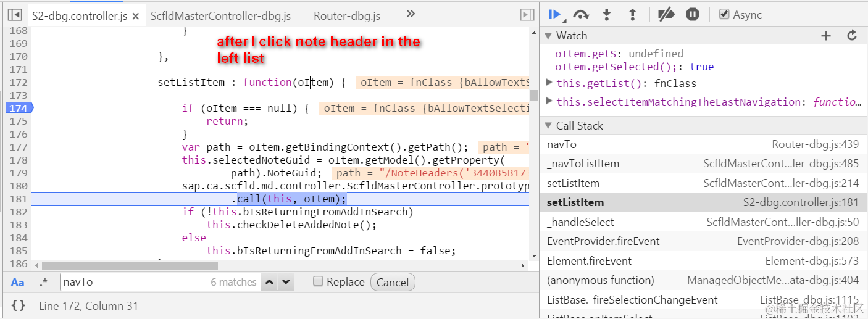Refresh watch expressions
868x319 pixels.
pos(852,36)
